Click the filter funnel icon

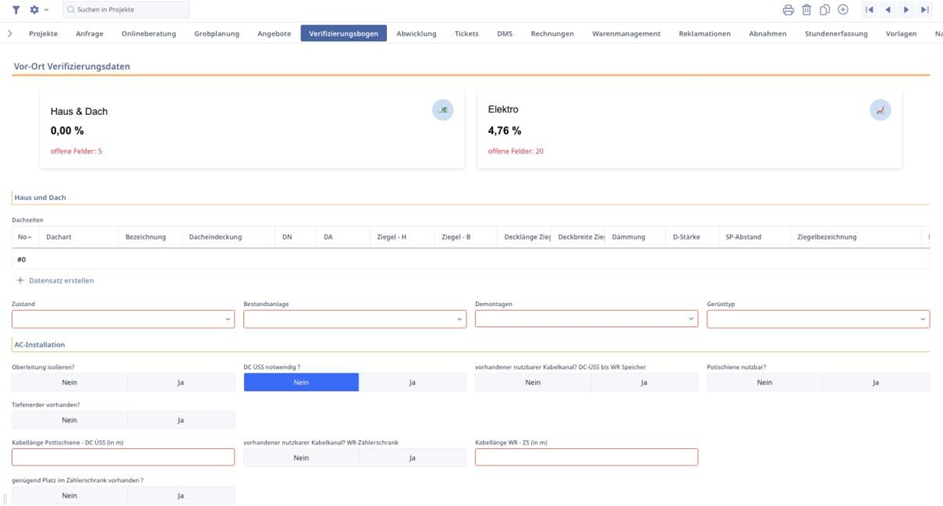click(x=16, y=10)
